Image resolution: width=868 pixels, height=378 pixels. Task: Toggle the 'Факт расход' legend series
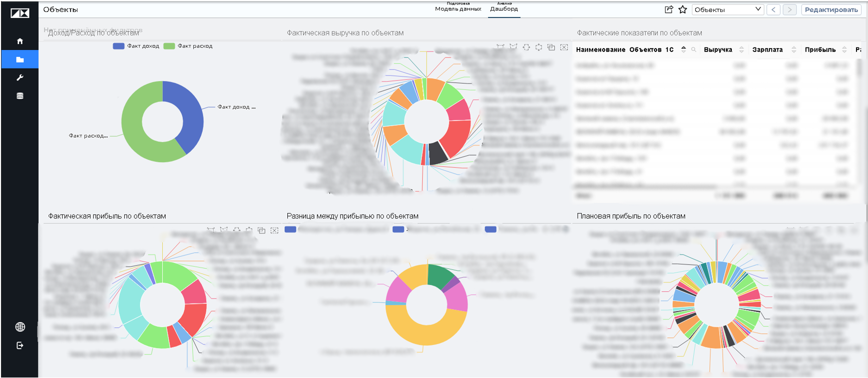tap(188, 46)
